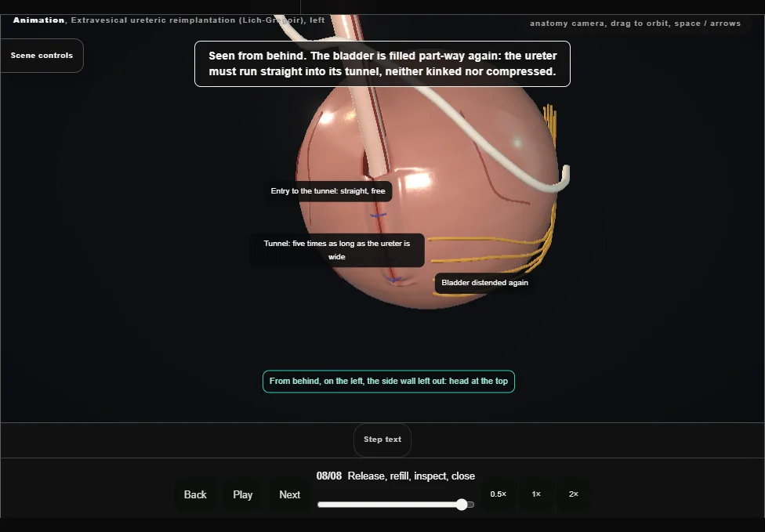Screen dimensions: 765x532
Task: Advance with the Next button
Action: 290,494
